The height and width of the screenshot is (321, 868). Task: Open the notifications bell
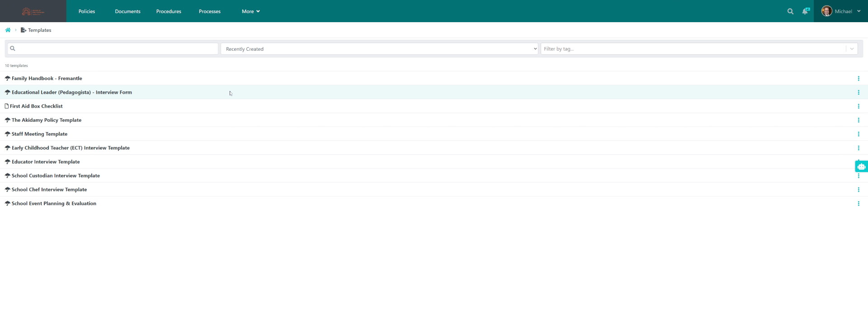[x=805, y=11]
